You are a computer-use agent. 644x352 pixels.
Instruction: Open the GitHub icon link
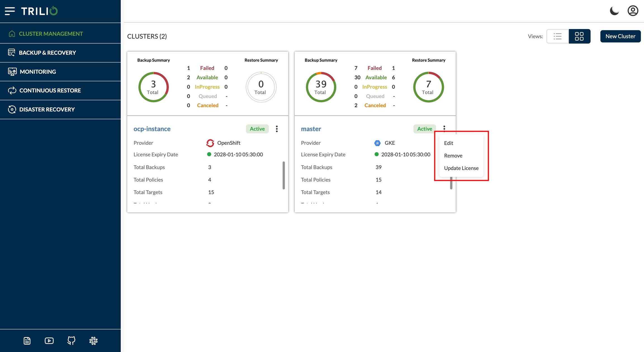coord(71,341)
